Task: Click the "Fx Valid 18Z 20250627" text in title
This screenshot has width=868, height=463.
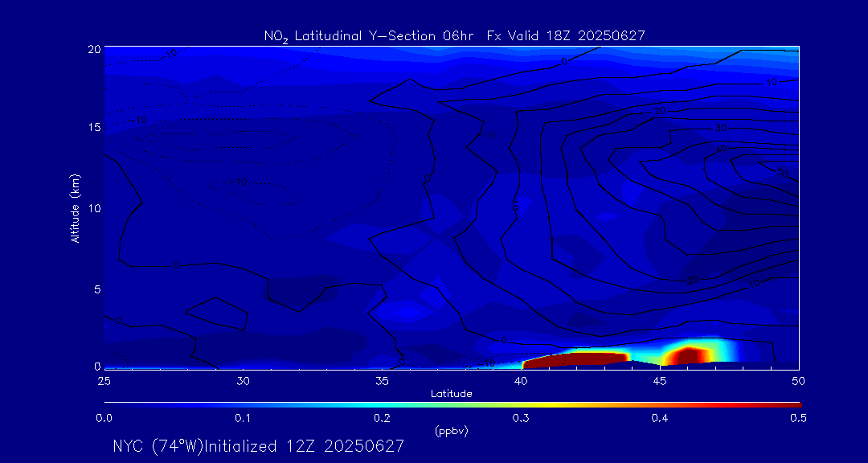Action: point(567,36)
